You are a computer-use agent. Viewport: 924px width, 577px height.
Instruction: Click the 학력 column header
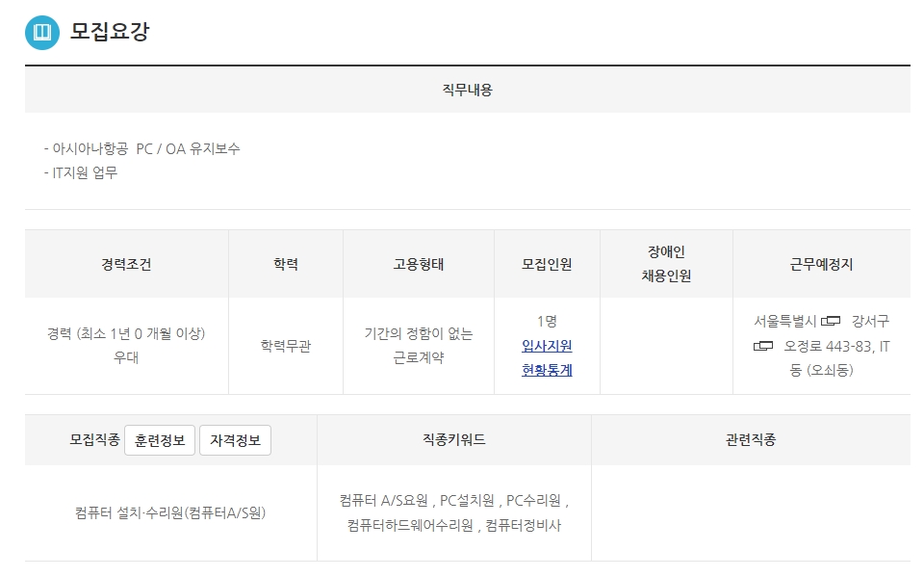click(x=284, y=262)
